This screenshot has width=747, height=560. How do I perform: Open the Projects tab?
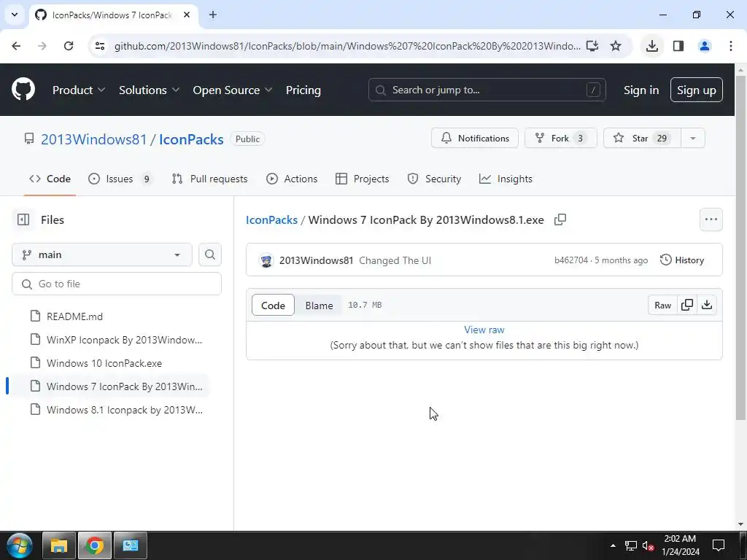click(362, 179)
